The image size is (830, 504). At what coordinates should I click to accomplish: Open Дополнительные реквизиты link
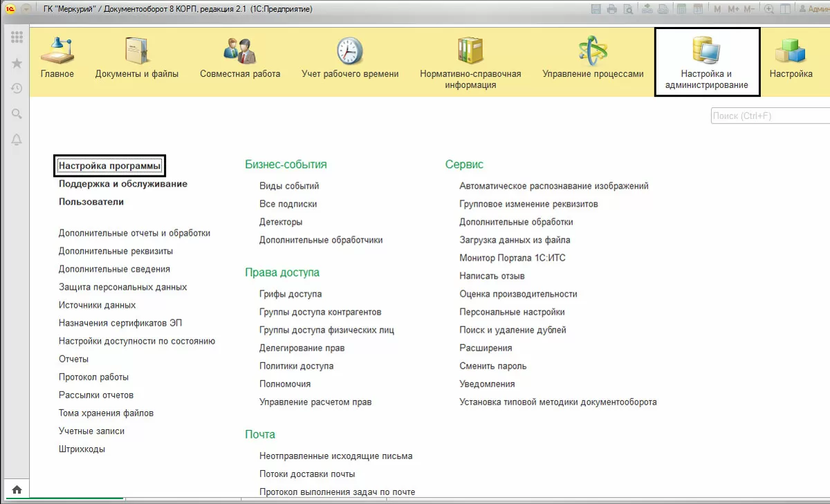tap(116, 251)
